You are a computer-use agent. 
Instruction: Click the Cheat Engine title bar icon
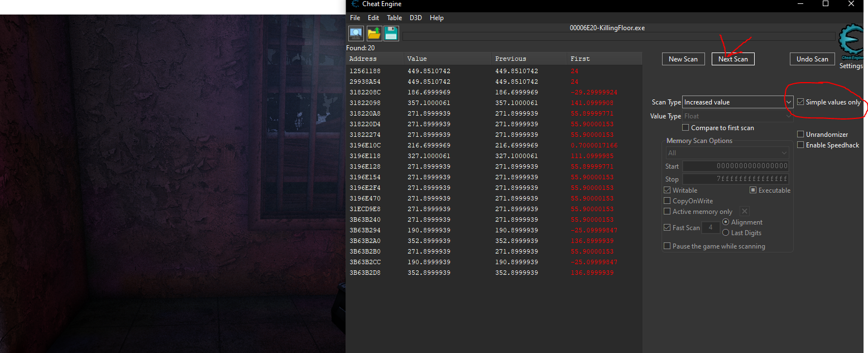tap(355, 4)
